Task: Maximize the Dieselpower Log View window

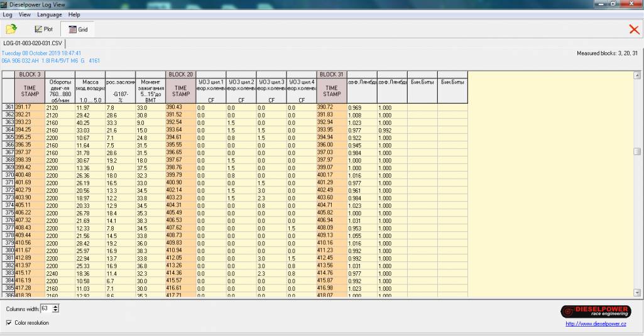Action: (613, 4)
